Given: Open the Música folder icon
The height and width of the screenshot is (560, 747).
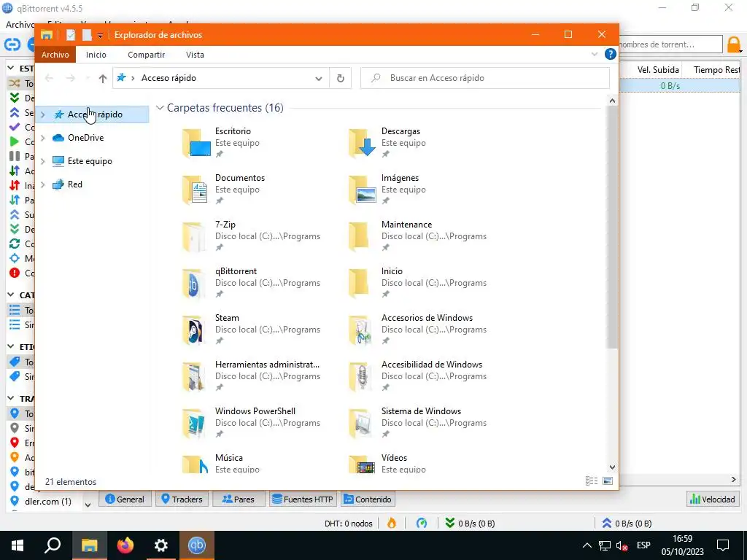Looking at the screenshot, I should coord(196,464).
